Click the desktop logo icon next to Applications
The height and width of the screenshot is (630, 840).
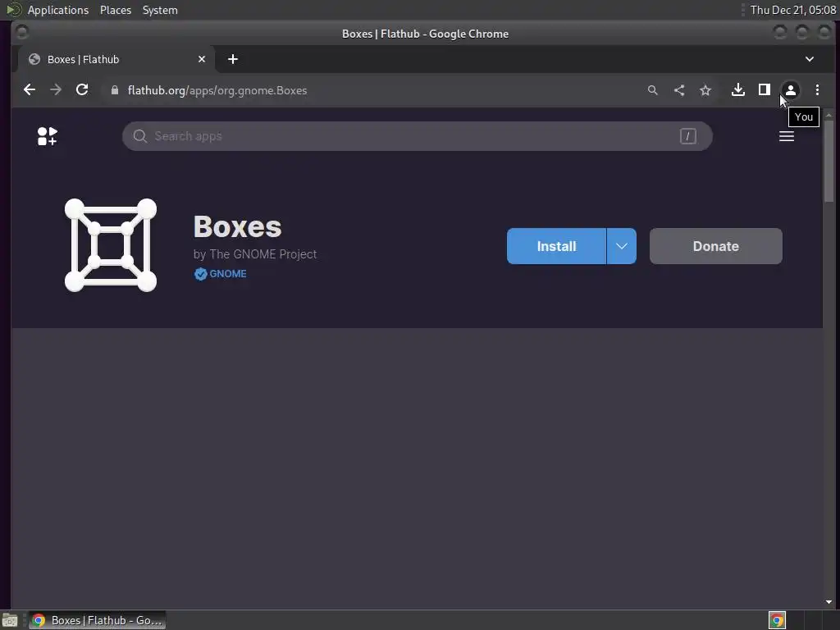click(x=13, y=10)
